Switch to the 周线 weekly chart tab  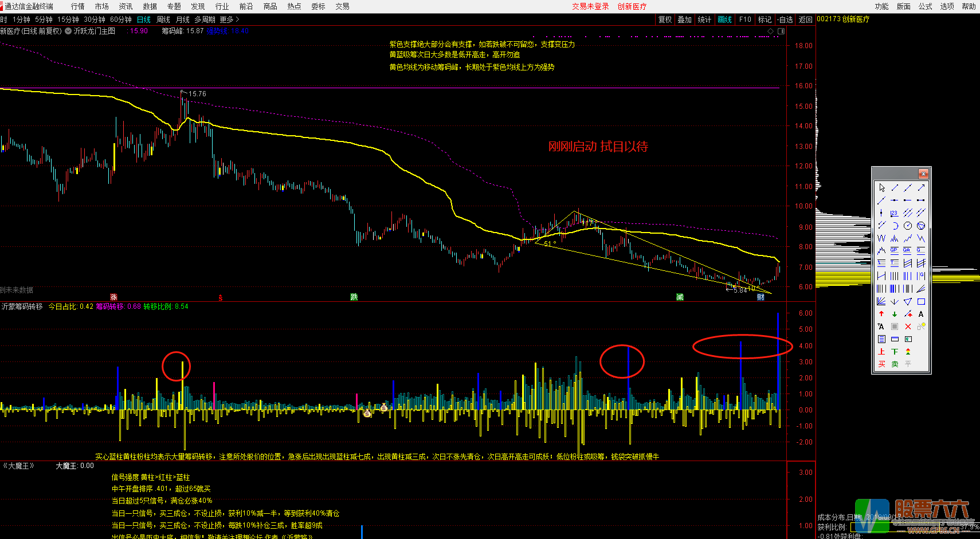pos(163,19)
